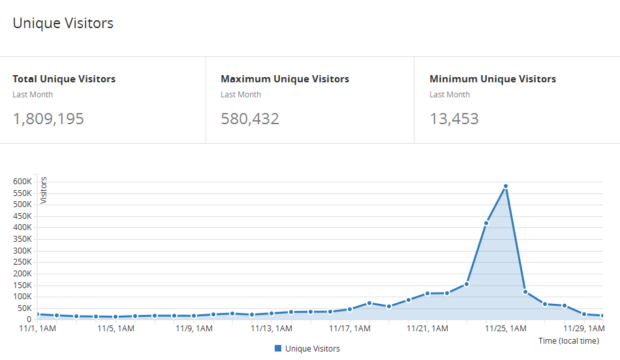Screen dimensions: 620x360
Task: Click the Total Unique Visitors card title
Action: [x=64, y=79]
